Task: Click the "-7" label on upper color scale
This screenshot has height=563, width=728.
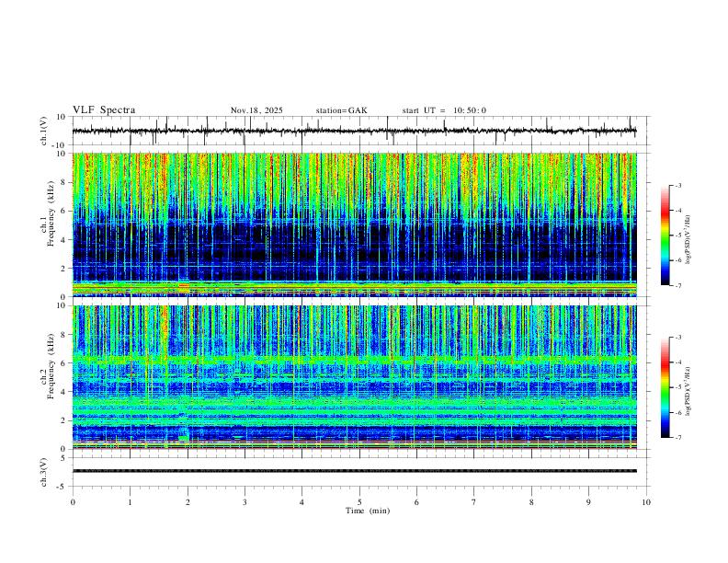Action: [x=677, y=285]
